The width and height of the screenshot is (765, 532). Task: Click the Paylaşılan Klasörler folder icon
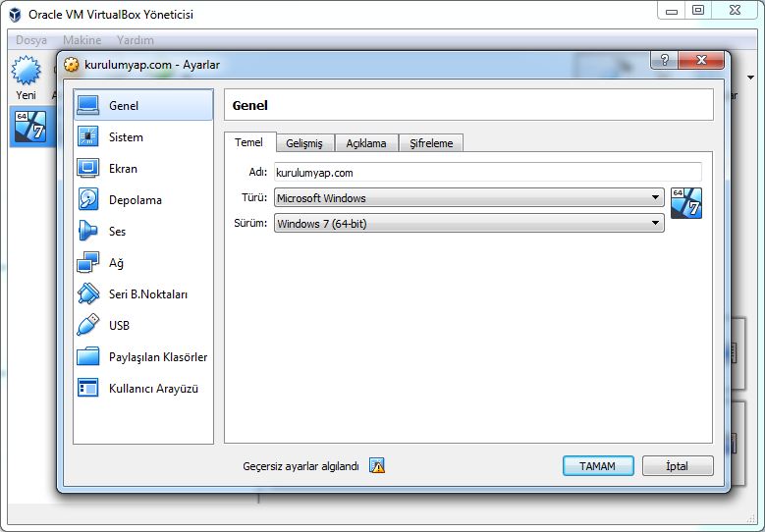pyautogui.click(x=88, y=356)
